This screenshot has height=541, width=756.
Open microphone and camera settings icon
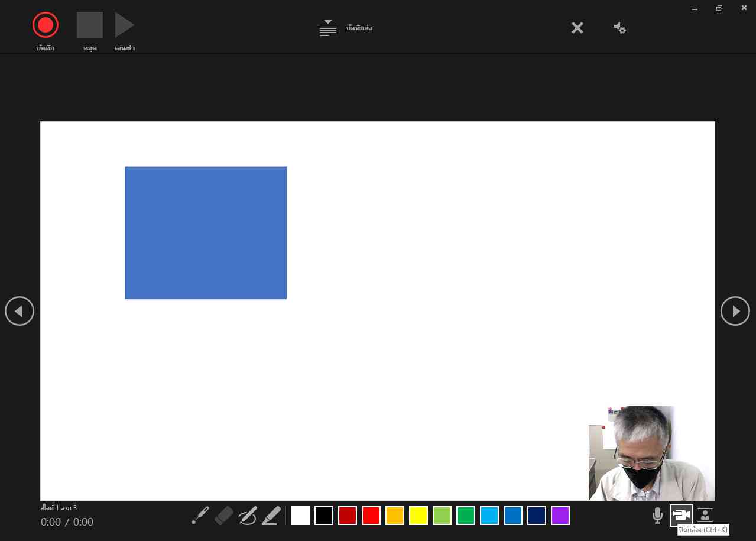(619, 28)
